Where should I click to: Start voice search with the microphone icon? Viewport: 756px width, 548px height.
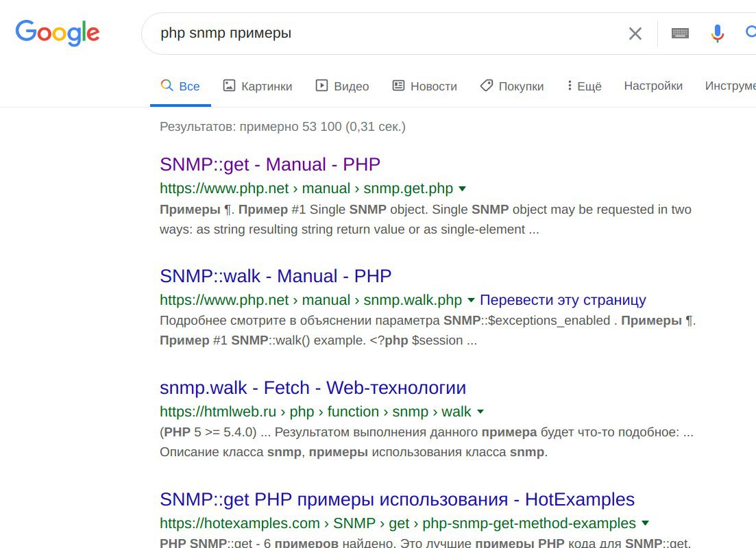point(718,34)
